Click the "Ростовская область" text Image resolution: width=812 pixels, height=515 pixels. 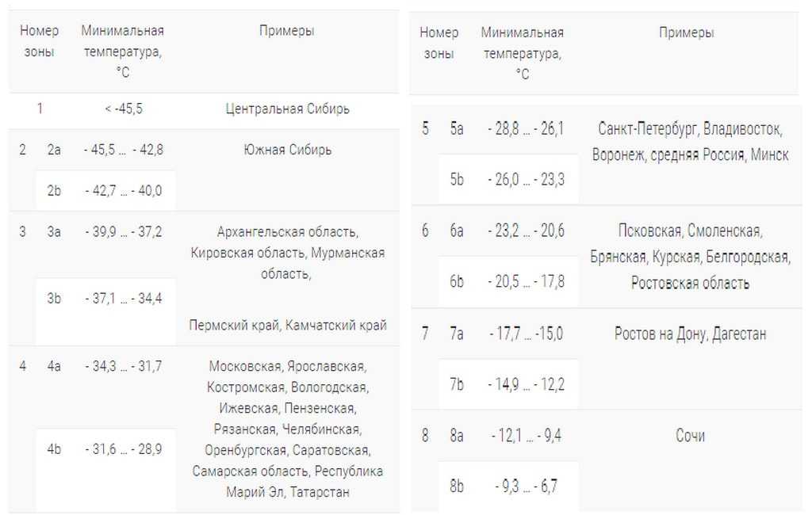[x=690, y=283]
